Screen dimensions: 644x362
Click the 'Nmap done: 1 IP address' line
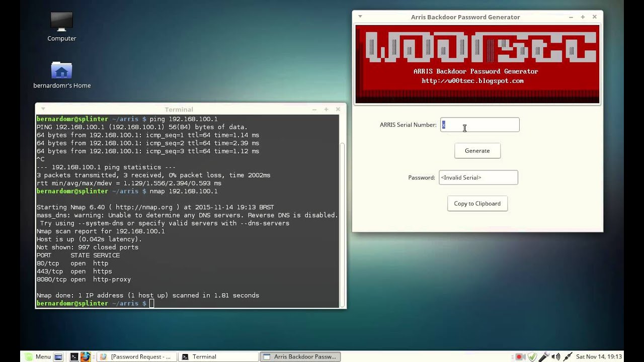(x=147, y=295)
